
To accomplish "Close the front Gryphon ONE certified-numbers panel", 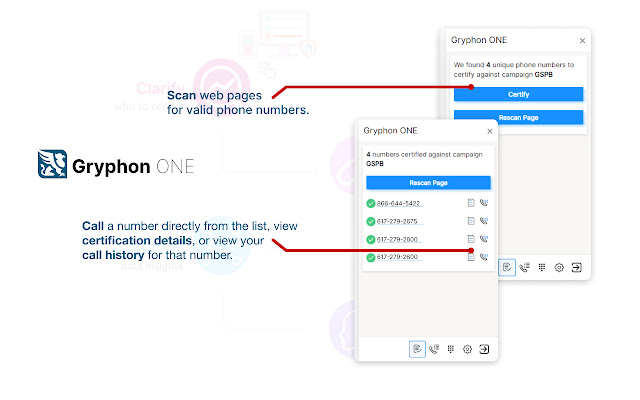I will 490,131.
